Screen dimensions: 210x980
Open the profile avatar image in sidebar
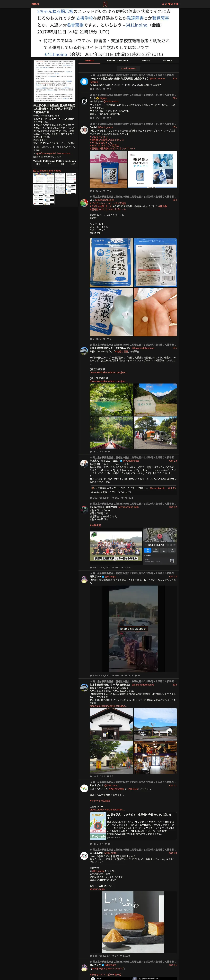click(54, 81)
